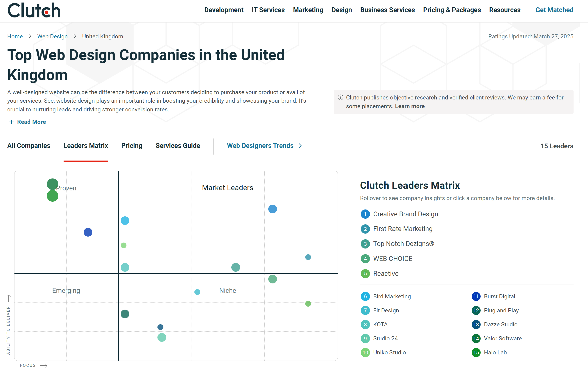Open the Development menu

pyautogui.click(x=224, y=10)
